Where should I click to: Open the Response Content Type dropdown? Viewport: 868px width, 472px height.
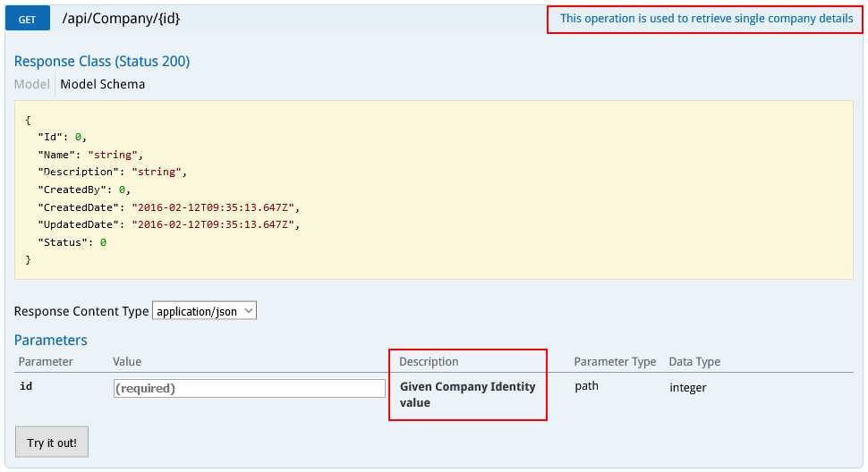click(x=204, y=311)
